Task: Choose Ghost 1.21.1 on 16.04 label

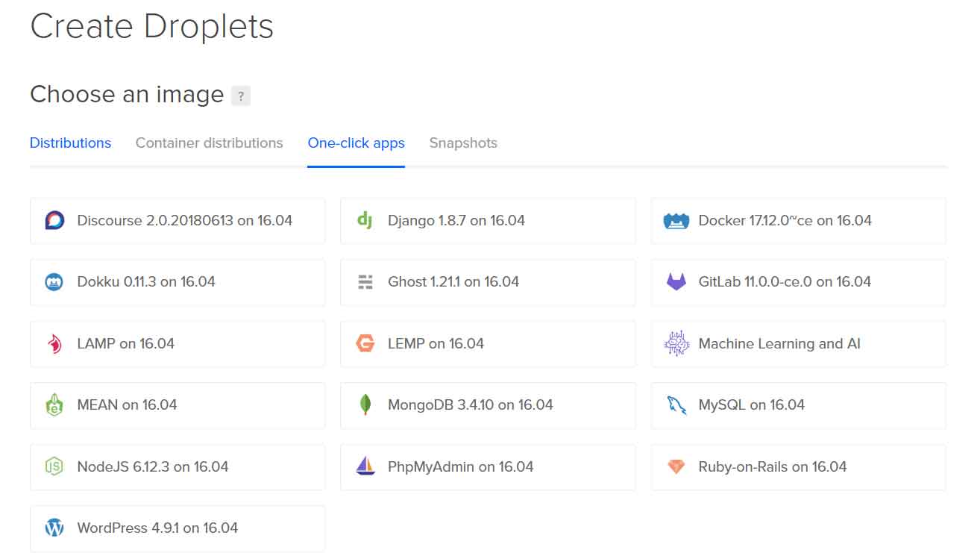Action: click(453, 282)
